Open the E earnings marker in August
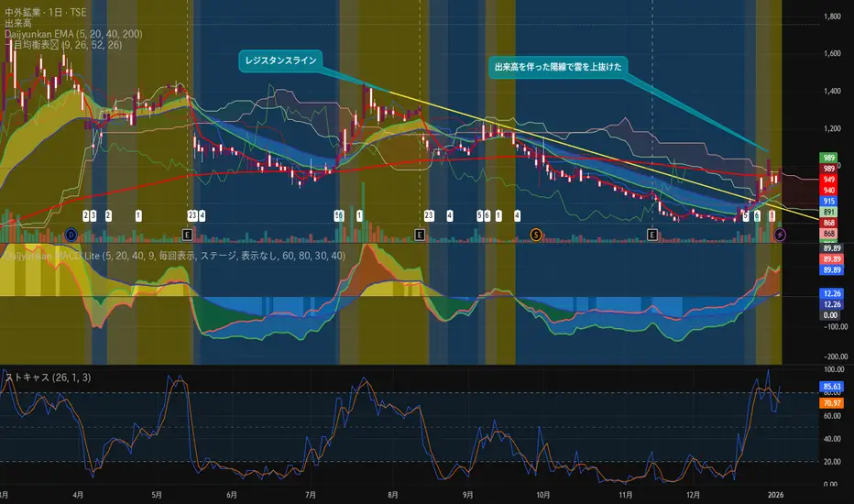 420,235
